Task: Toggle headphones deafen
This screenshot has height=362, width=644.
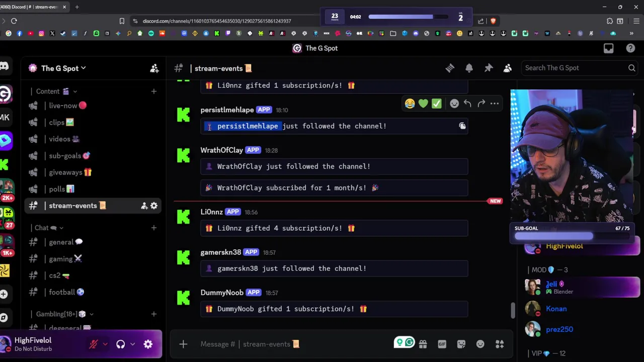Action: tap(120, 344)
